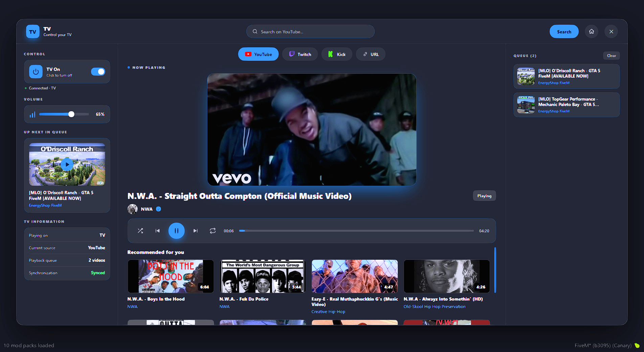This screenshot has width=644, height=352.
Task: Open N.W.A. - Boys In the Hood thumbnail
Action: (171, 276)
